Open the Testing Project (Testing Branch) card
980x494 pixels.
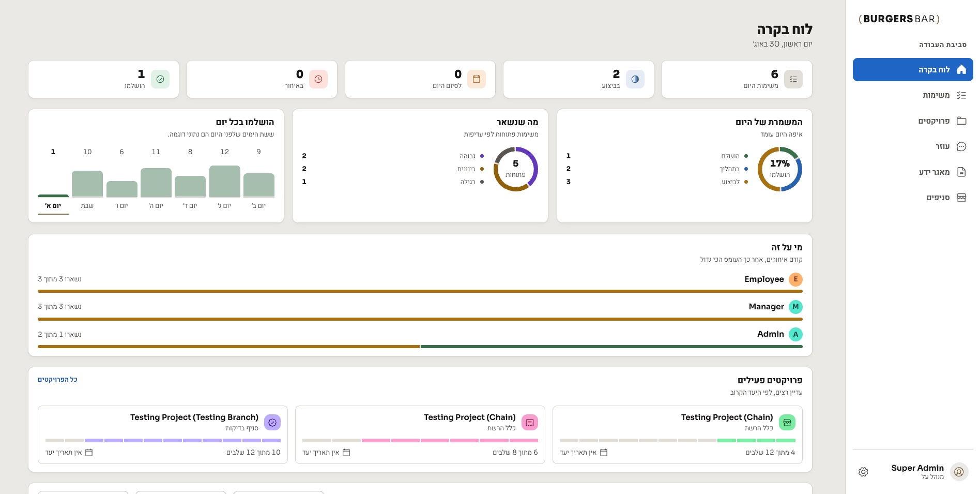(163, 435)
